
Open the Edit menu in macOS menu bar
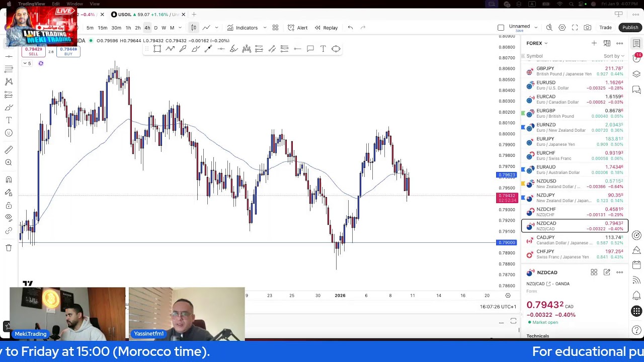[x=56, y=4]
